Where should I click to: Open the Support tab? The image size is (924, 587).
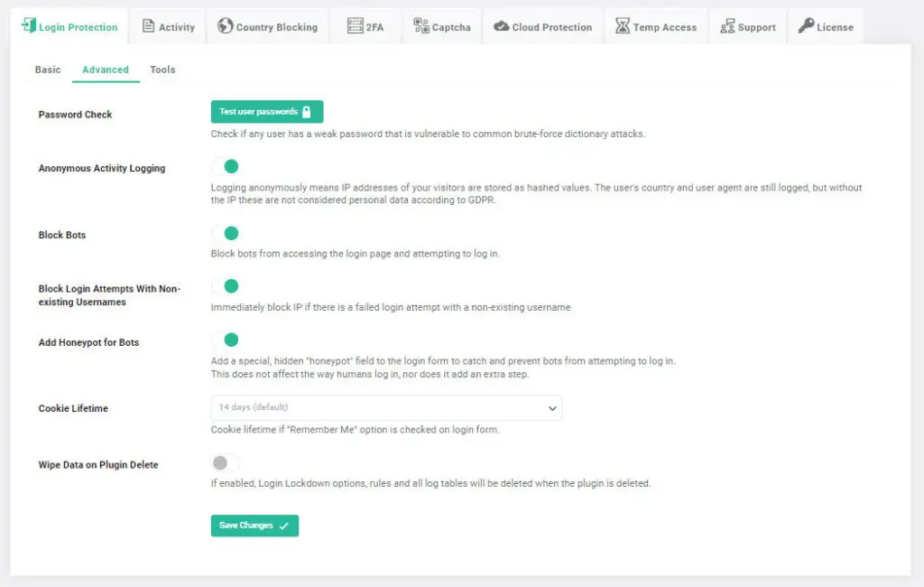pyautogui.click(x=747, y=26)
